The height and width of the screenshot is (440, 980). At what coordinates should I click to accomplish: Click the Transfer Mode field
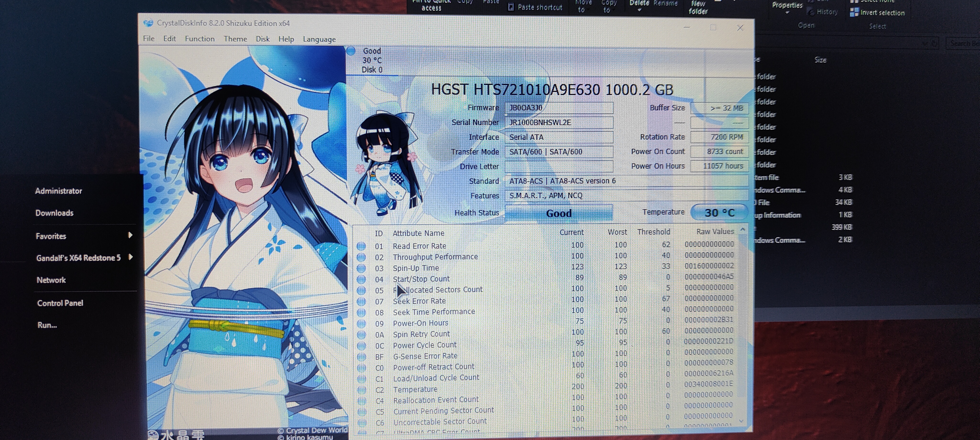pos(558,152)
